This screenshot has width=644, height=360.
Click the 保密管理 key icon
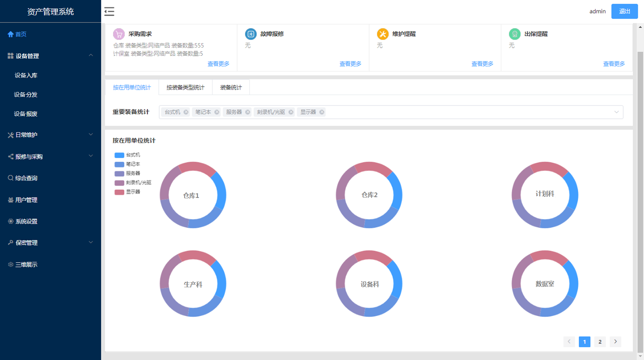pos(10,243)
